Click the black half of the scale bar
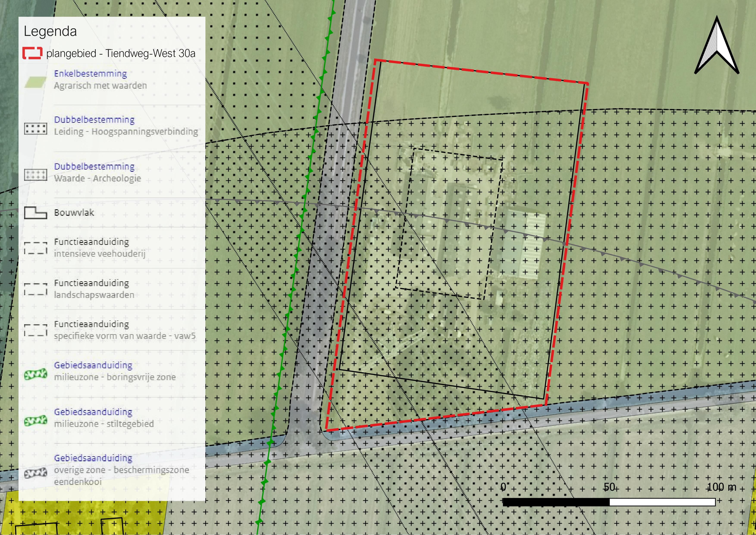 pos(556,502)
